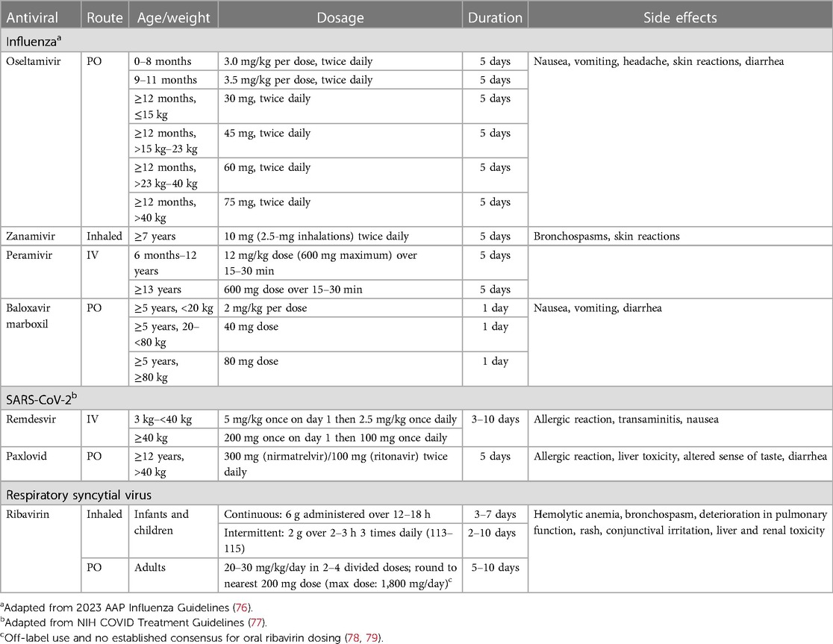Select the 'Intermittent: 2 g over 2–3 h' cell
The height and width of the screenshot is (644, 833).
point(340,540)
